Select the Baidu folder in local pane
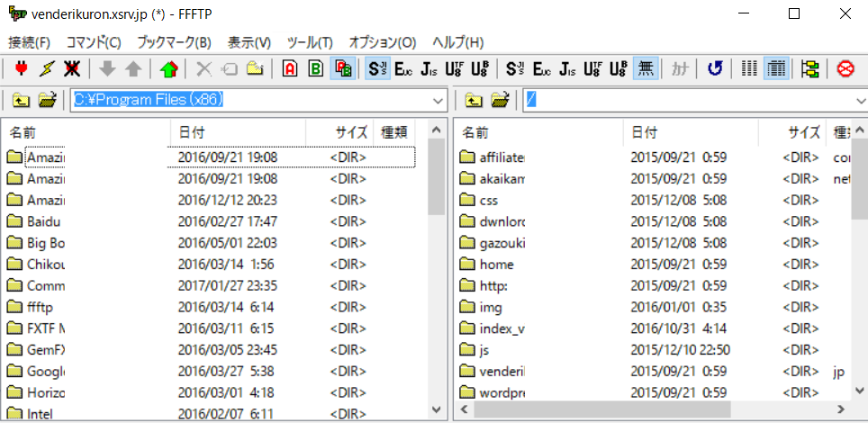Screen dimensions: 868x423 pyautogui.click(x=43, y=221)
